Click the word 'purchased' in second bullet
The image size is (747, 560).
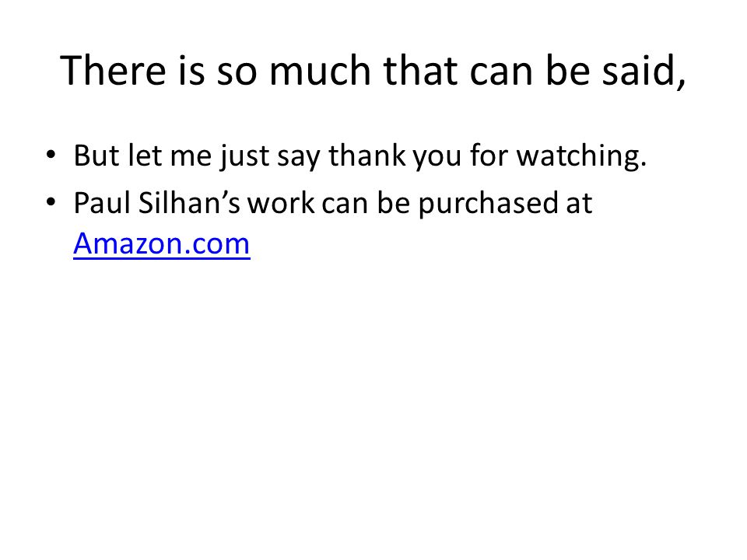click(x=488, y=204)
